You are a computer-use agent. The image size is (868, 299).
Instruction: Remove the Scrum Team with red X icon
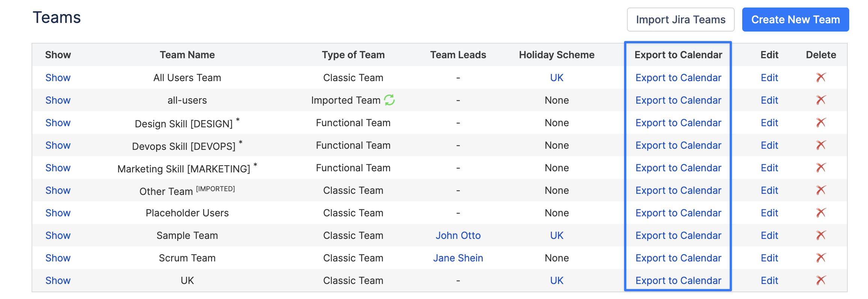click(821, 258)
